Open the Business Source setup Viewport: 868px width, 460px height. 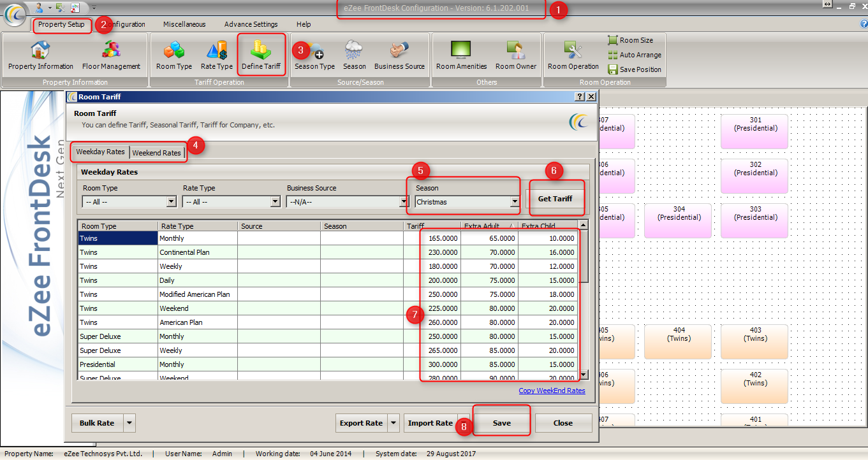[399, 55]
